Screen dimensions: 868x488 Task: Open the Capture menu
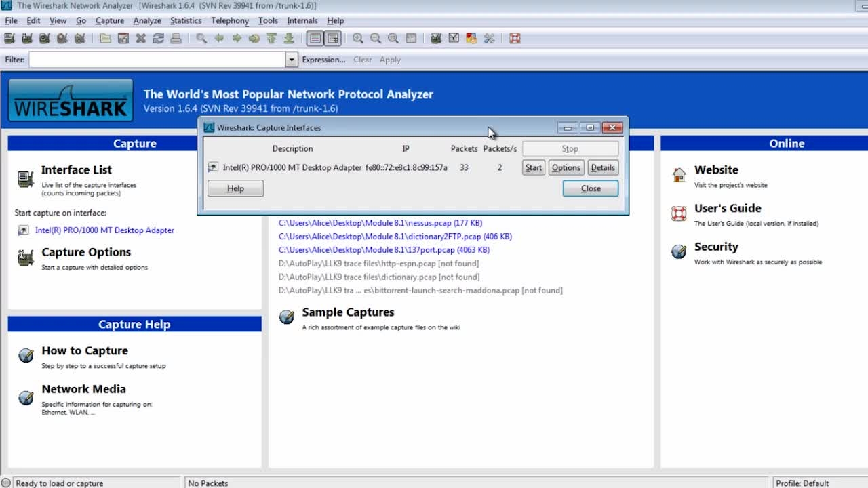pyautogui.click(x=110, y=20)
